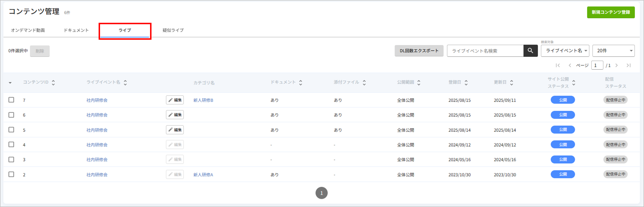644x207 pixels.
Task: Sort by ライブイベント名 column arrows
Action: 125,83
